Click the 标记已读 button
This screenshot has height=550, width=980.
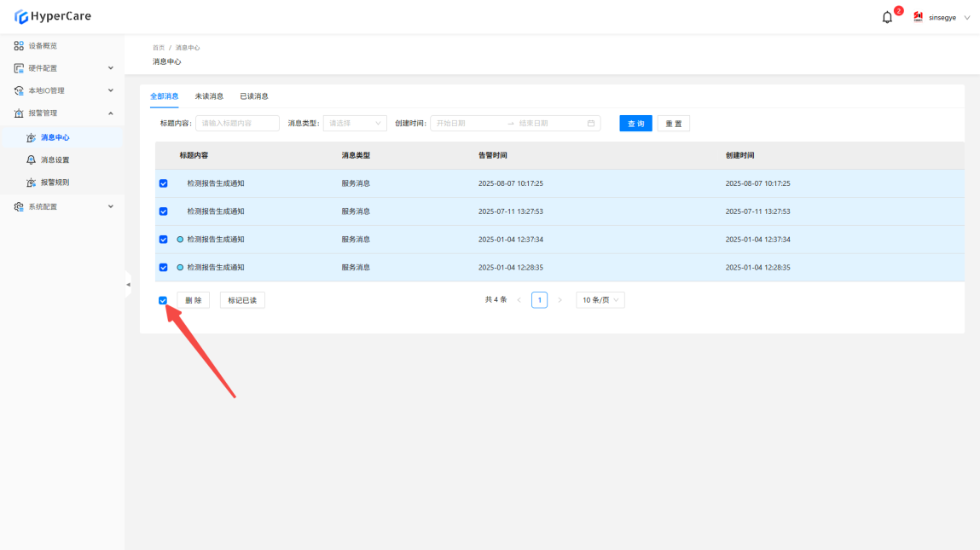242,300
